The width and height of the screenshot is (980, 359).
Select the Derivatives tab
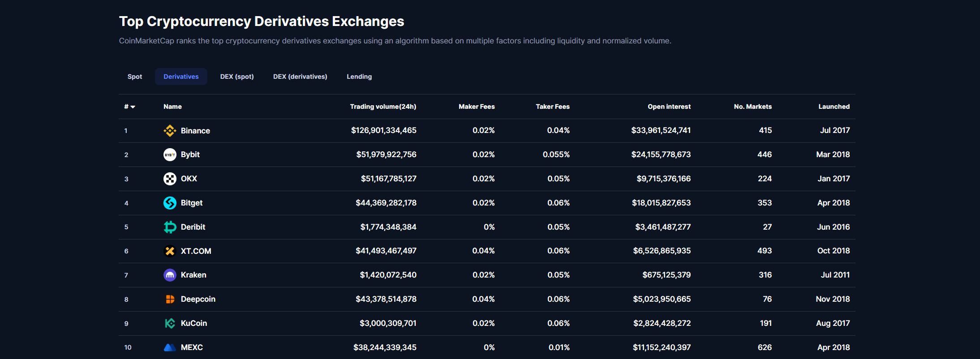181,77
